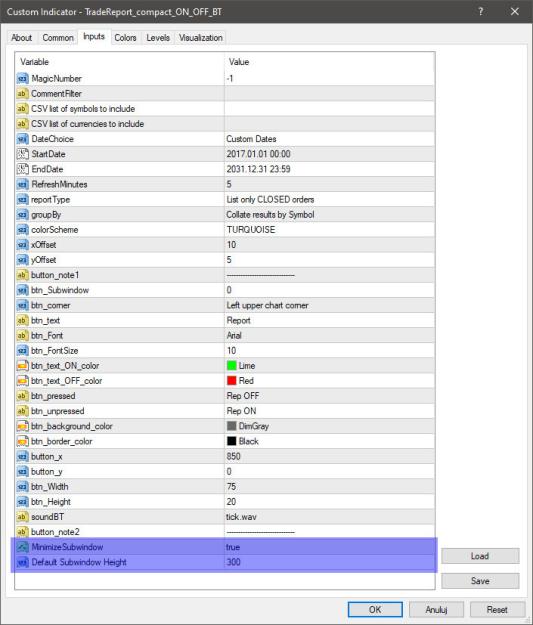
Task: Select the Lime color swatch
Action: 232,366
